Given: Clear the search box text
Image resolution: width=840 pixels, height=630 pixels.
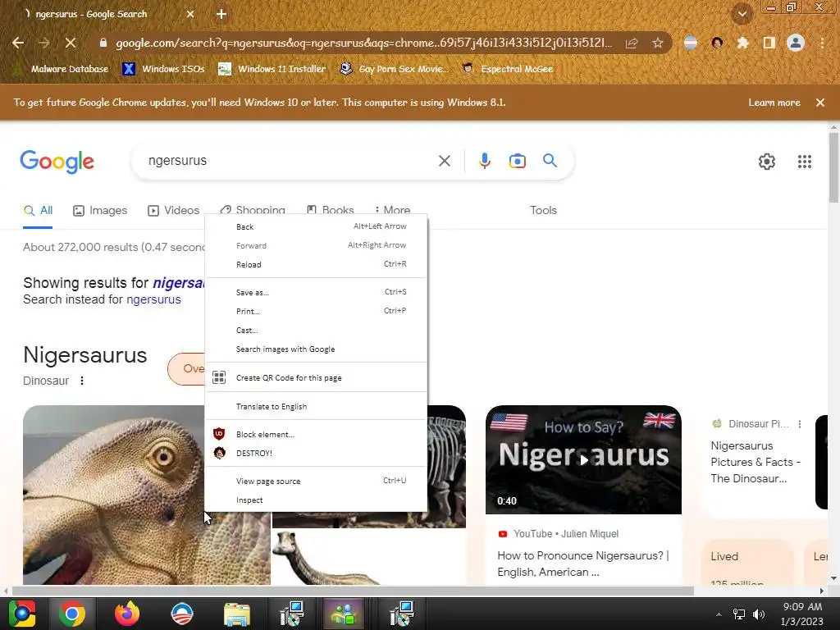Looking at the screenshot, I should 444,161.
